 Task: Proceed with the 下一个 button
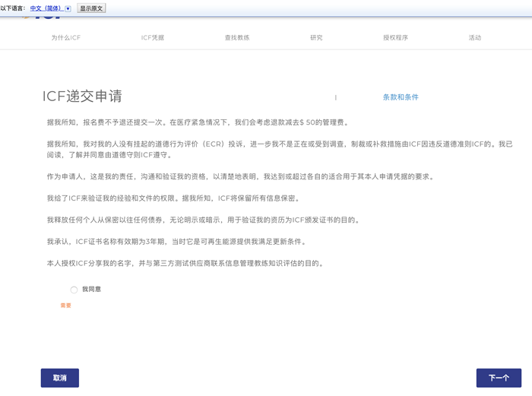click(x=499, y=378)
